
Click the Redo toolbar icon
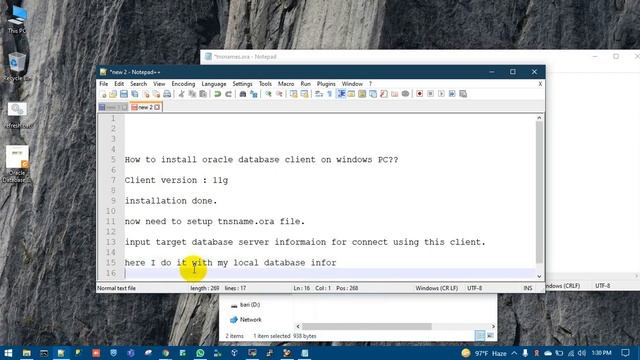pyautogui.click(x=229, y=94)
